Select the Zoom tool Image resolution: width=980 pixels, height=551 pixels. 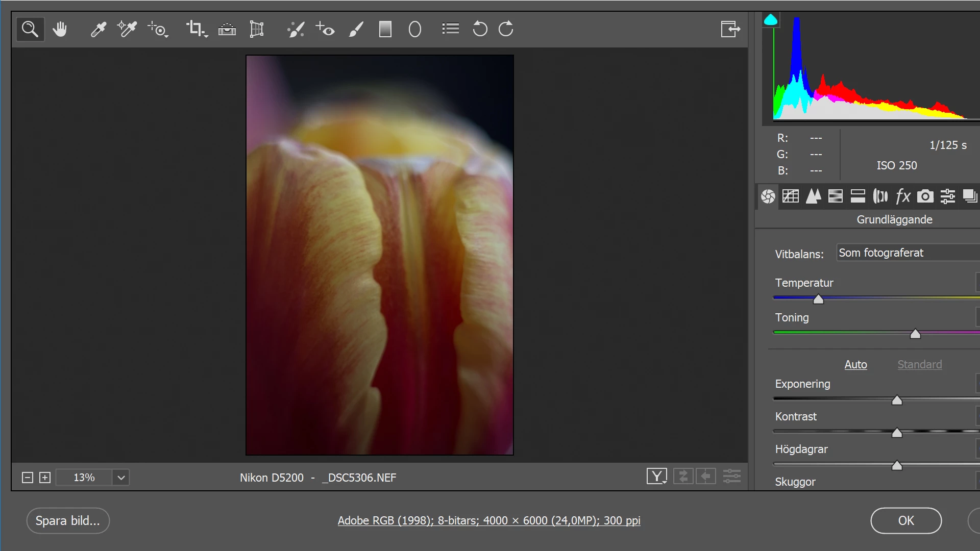point(30,29)
